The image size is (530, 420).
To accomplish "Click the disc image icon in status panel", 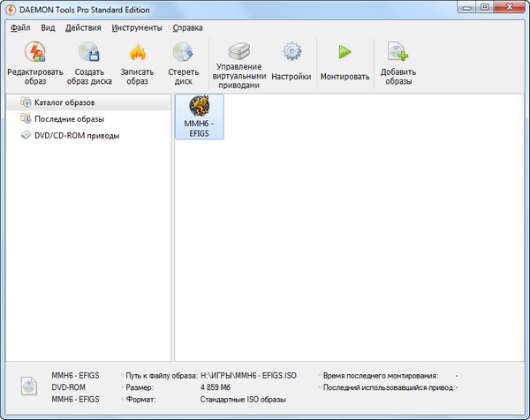I will pos(29,386).
